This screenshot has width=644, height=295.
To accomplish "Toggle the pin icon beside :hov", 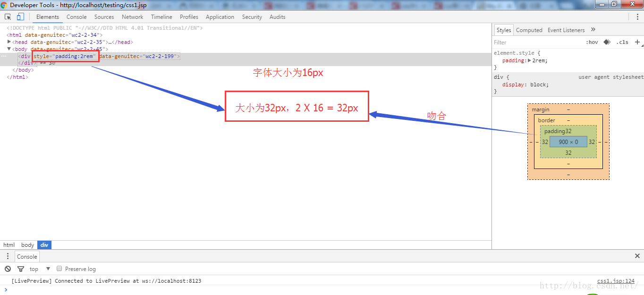I will 607,42.
